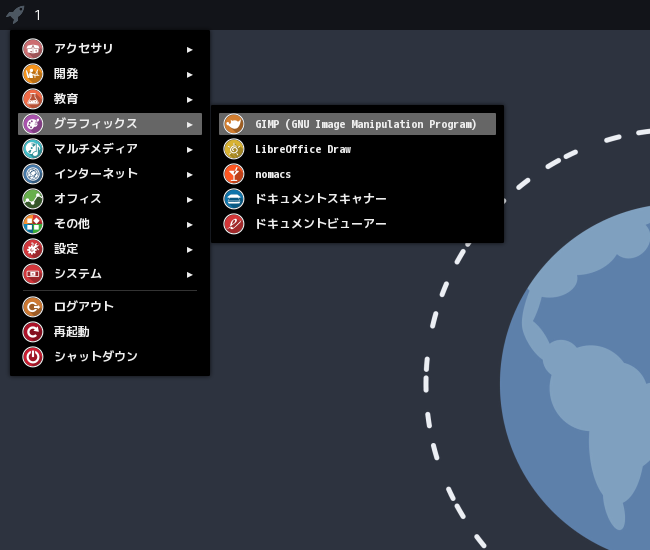Screen dimensions: 650x550
Task: Click the マルチメディア music icon
Action: point(33,149)
